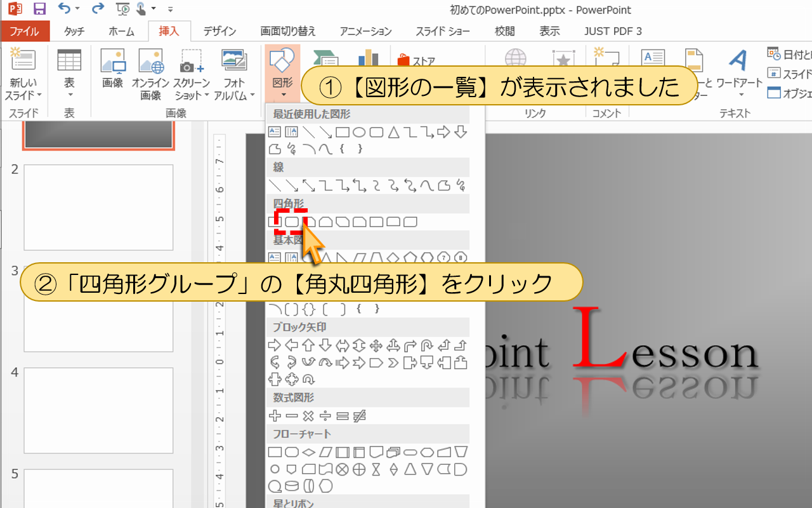Save the presentation from the quick access toolbar
Screen dimensions: 812x508
(x=39, y=8)
